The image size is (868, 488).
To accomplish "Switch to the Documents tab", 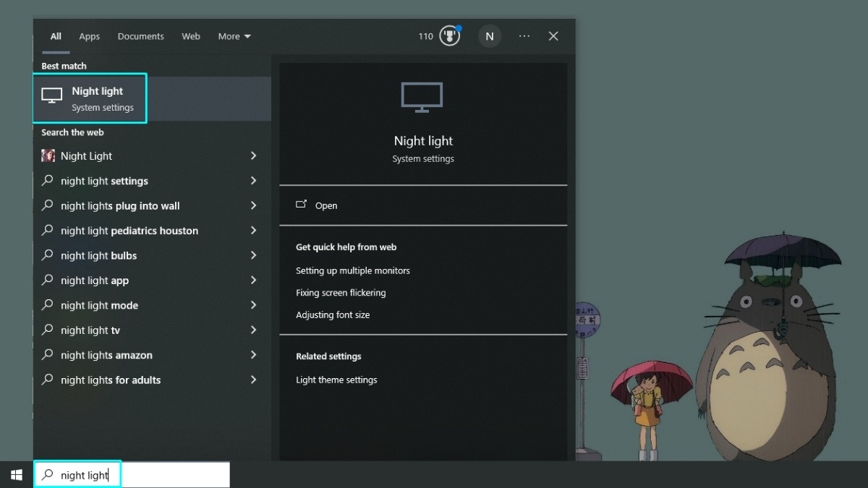I will point(141,36).
